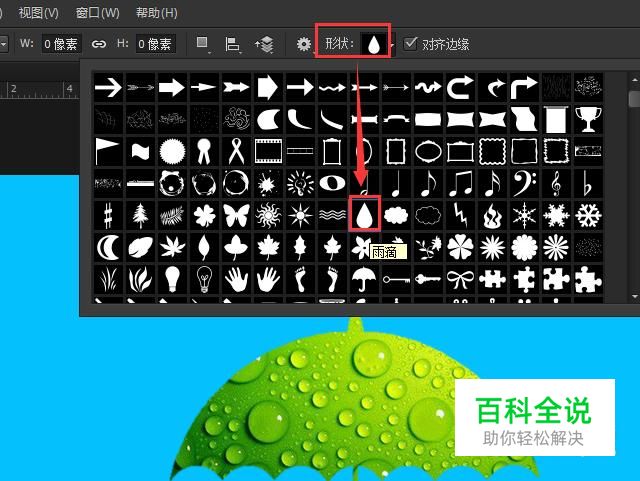The width and height of the screenshot is (640, 481).
Task: Select the lightning bolt shape
Action: tap(460, 216)
